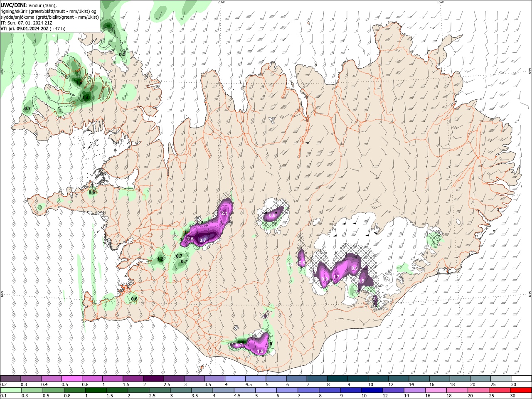The height and width of the screenshot is (399, 532).
Task: Pick the deep blue swatch between 10 and 12
Action: pyautogui.click(x=372, y=390)
